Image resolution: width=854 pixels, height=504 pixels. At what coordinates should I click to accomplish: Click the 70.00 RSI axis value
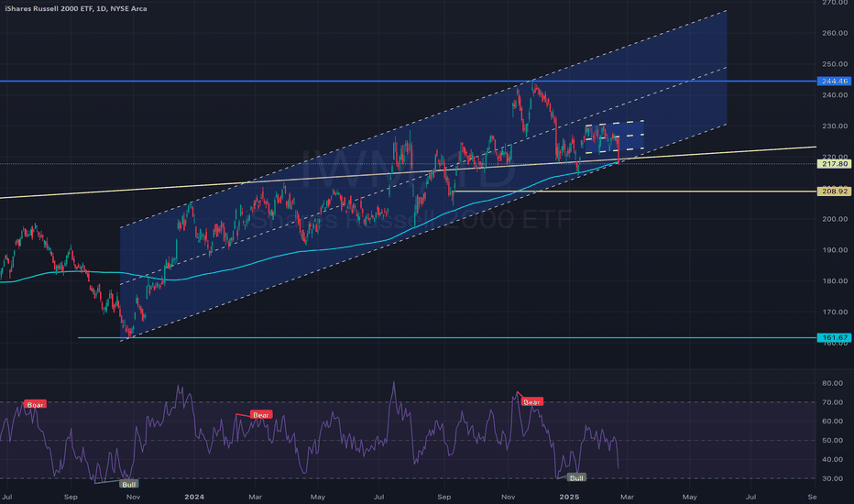[832, 402]
